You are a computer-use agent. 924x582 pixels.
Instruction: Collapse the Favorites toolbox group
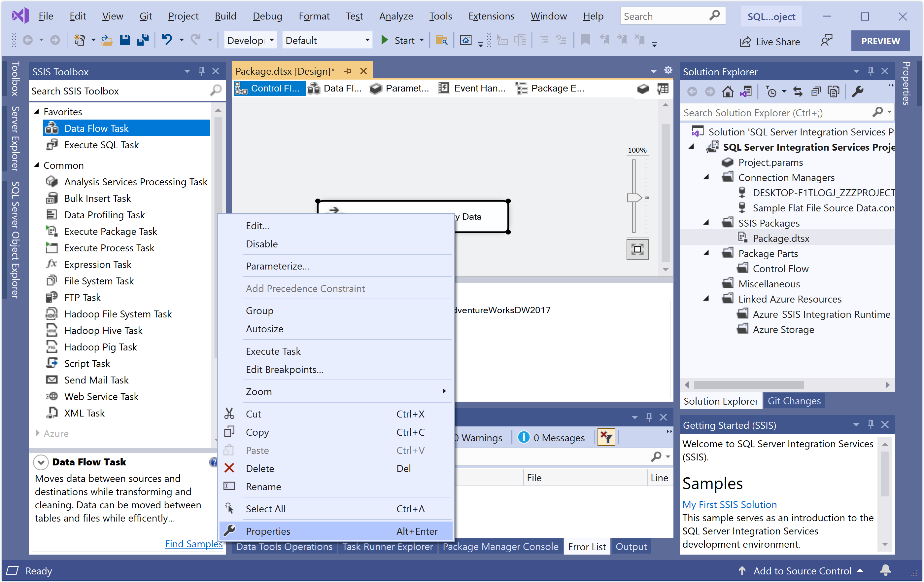click(37, 112)
